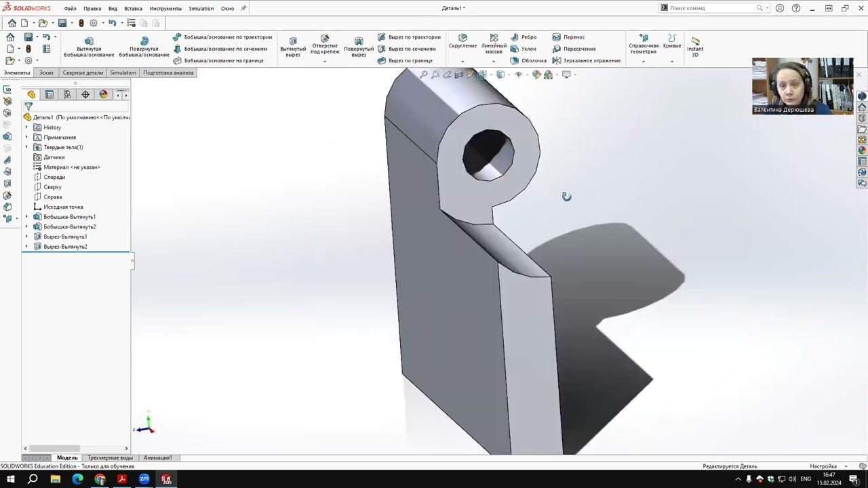This screenshot has width=868, height=488.
Task: Open the Окно menu
Action: point(227,8)
